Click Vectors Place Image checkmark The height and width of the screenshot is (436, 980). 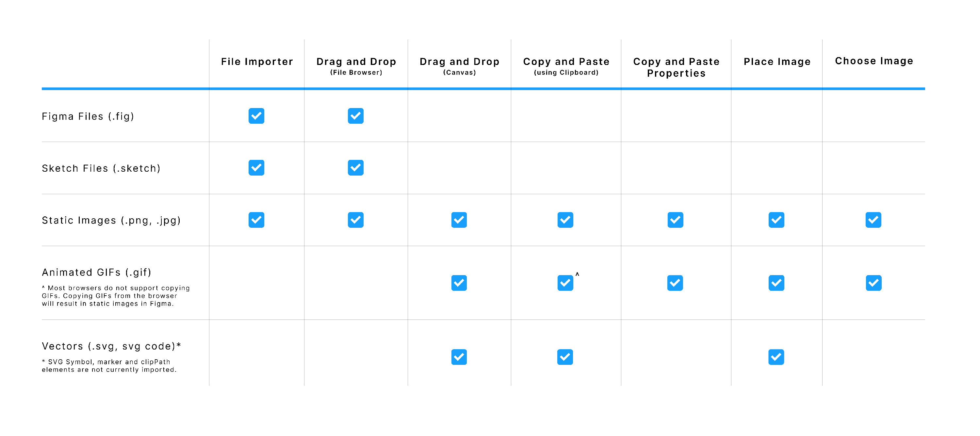click(776, 357)
